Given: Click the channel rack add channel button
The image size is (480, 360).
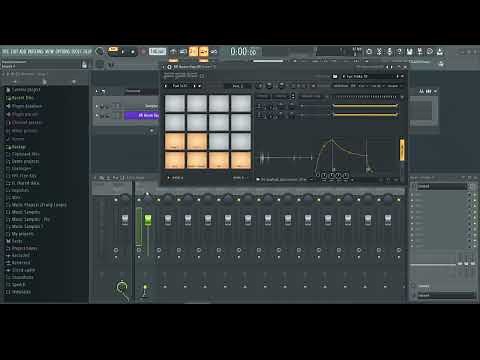Looking at the screenshot, I should [x=152, y=131].
